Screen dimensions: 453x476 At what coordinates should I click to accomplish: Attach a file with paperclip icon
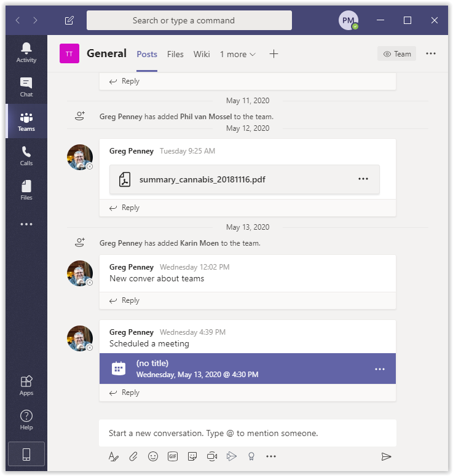click(133, 456)
